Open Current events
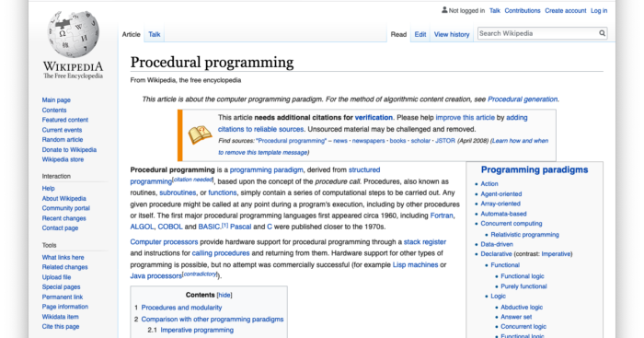Screen dimensions: 644x338 click(62, 130)
